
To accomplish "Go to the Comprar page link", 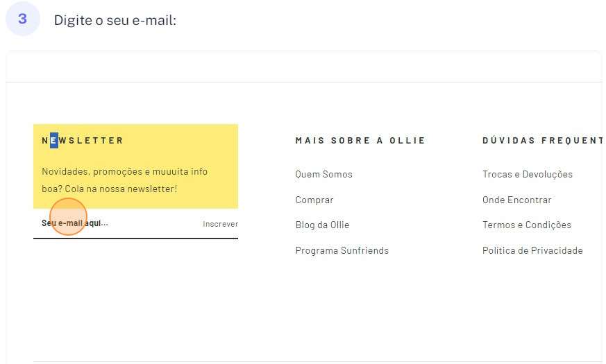I will (x=314, y=200).
